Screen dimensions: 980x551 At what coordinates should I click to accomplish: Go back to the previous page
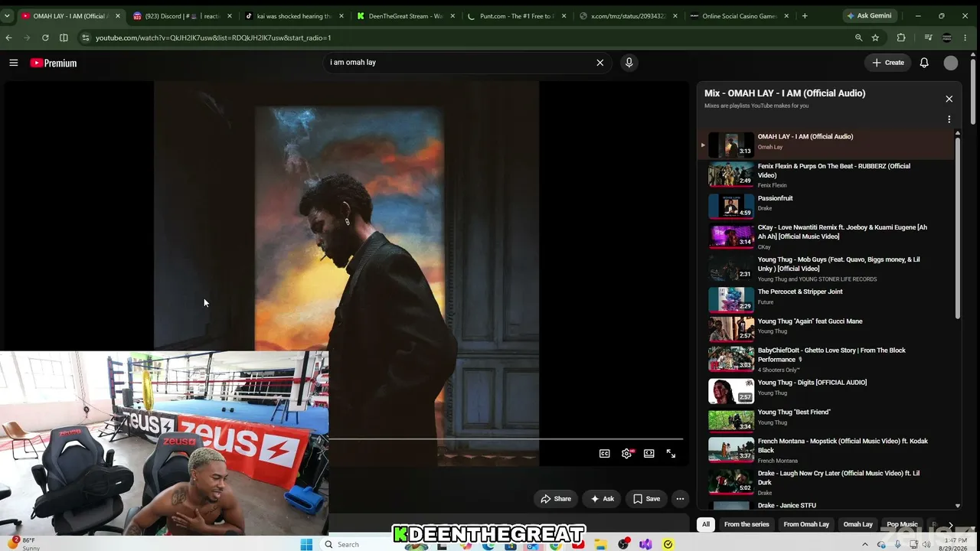point(8,37)
